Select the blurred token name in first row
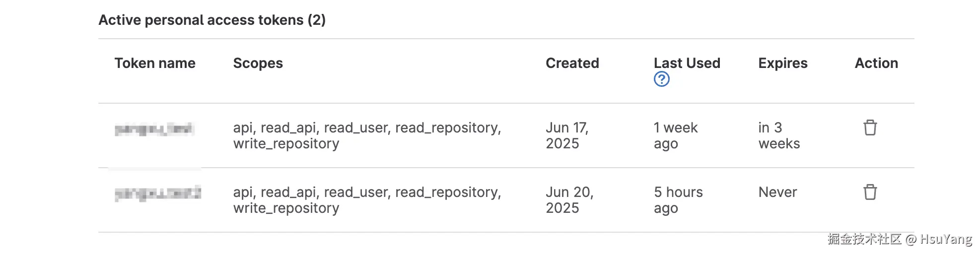Viewport: 980px width, 255px height. 154,129
